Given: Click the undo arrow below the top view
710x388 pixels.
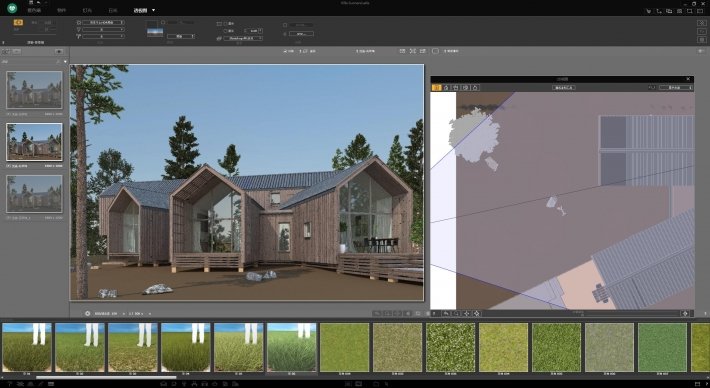Looking at the screenshot, I should point(446,313).
